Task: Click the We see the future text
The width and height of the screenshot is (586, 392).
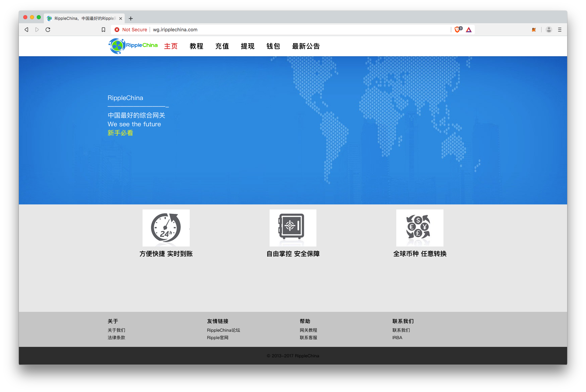Action: coord(134,124)
